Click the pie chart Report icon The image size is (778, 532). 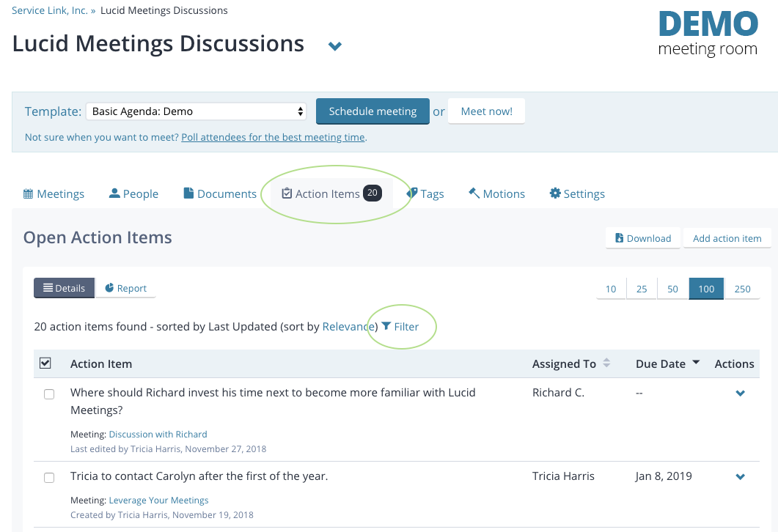click(x=110, y=287)
